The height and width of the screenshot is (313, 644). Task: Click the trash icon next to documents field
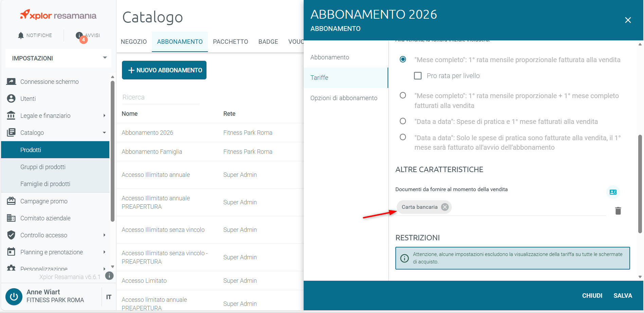(x=618, y=211)
